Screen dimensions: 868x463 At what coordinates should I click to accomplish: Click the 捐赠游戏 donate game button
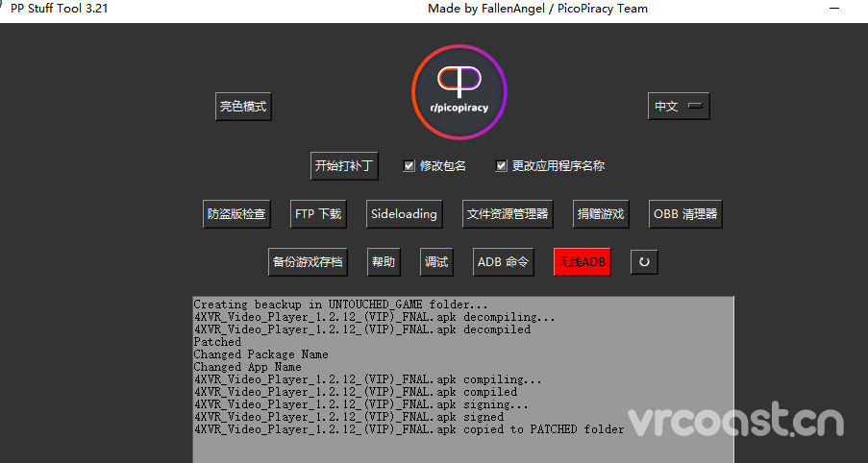coord(601,213)
